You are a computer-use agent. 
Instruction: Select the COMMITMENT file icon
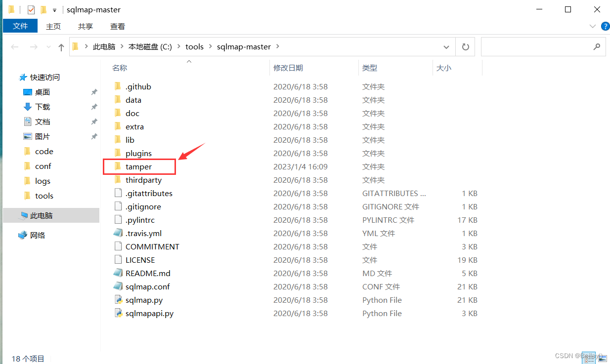(x=118, y=246)
